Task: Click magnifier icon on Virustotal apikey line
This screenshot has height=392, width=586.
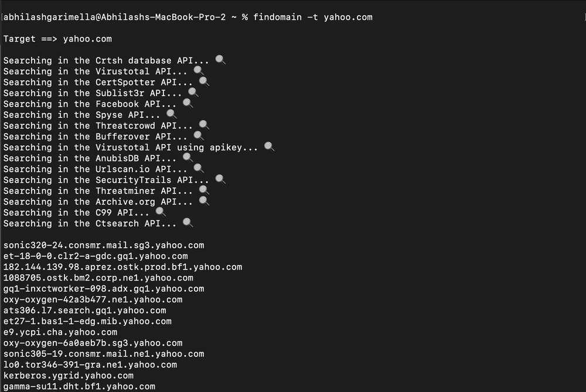Action: [x=269, y=147]
